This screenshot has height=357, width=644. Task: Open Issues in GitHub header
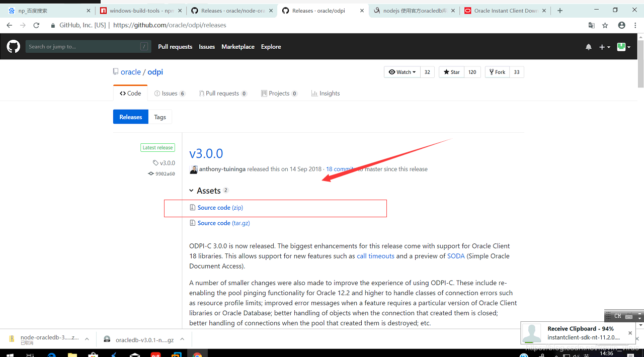pos(207,47)
